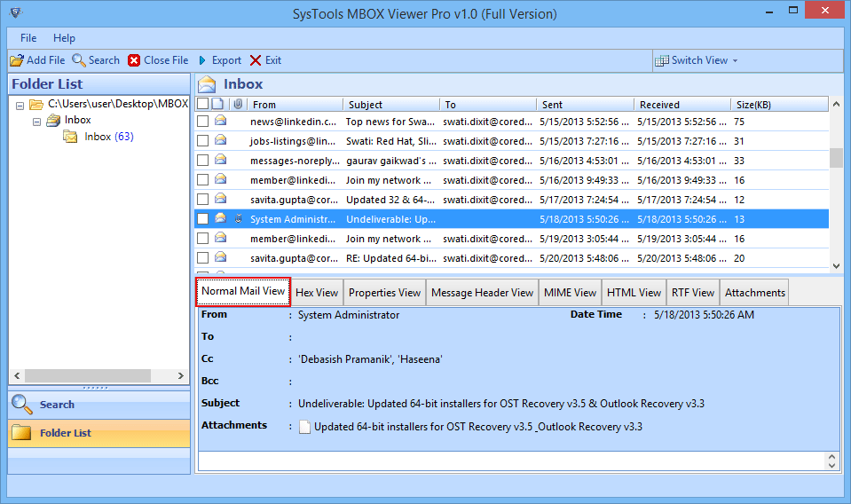This screenshot has width=851, height=504.
Task: Click paperclip icon on System Administrator row
Action: (238, 218)
